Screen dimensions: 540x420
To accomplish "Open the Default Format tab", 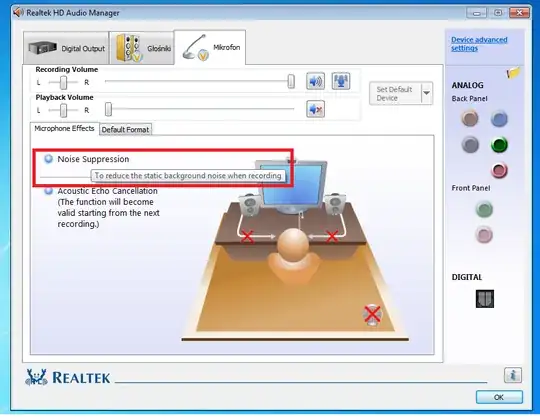I will click(125, 129).
